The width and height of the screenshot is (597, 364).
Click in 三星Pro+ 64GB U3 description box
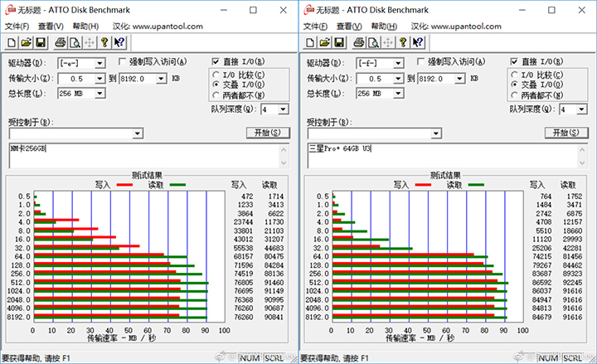443,155
